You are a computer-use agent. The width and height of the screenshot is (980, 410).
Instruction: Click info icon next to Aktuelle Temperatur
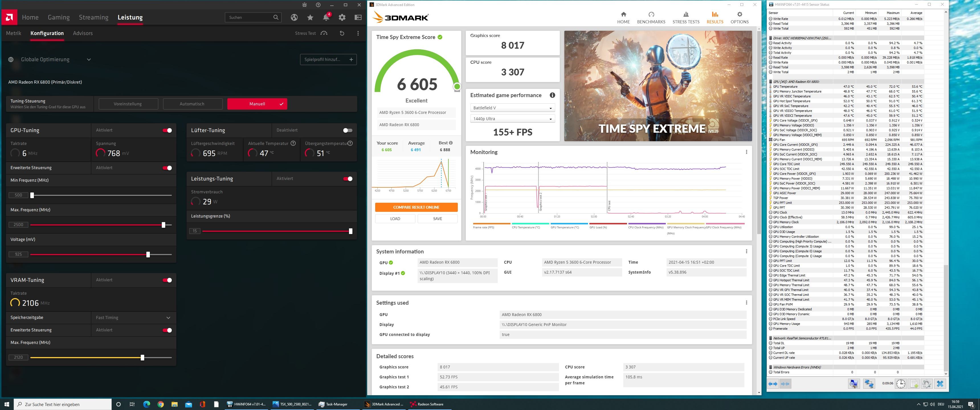[x=293, y=143]
